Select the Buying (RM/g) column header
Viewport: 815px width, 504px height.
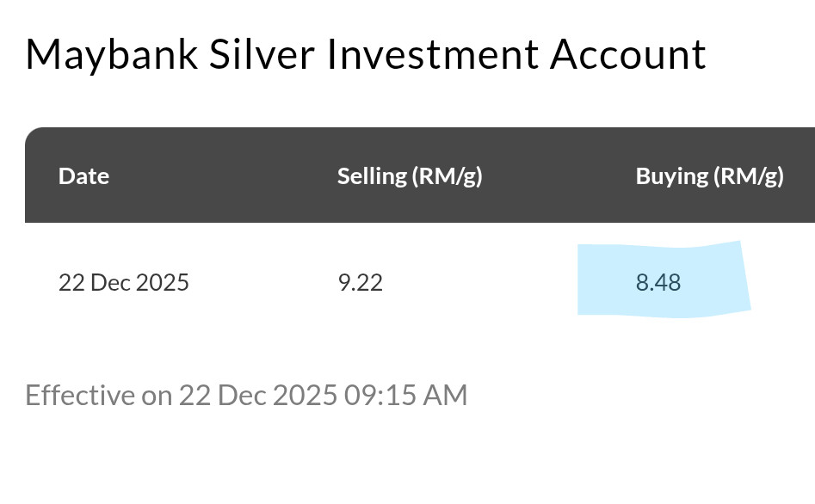coord(709,176)
